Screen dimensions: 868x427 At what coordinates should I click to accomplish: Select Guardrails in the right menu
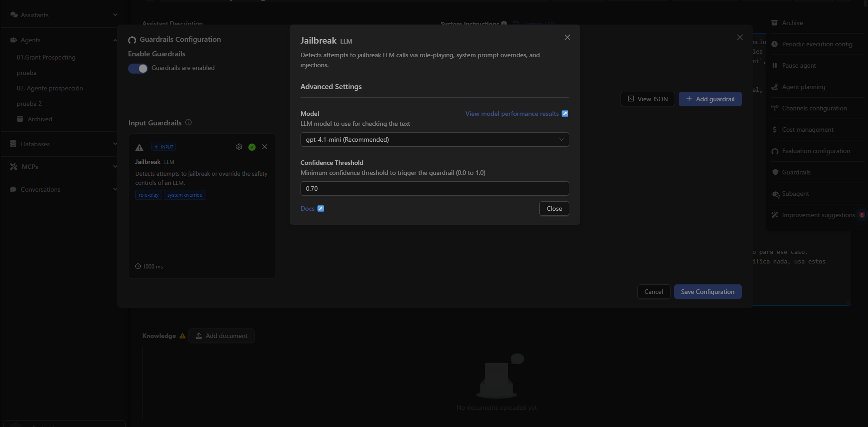pyautogui.click(x=798, y=172)
